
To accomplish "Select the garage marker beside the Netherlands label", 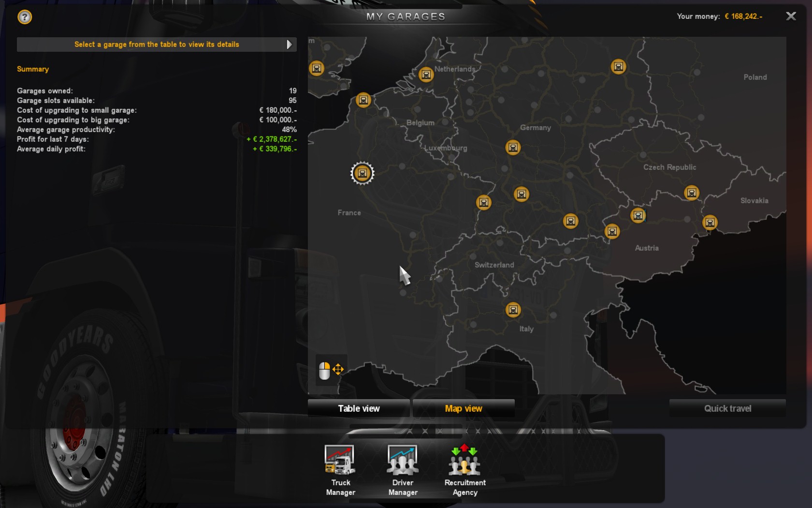I will [x=426, y=75].
